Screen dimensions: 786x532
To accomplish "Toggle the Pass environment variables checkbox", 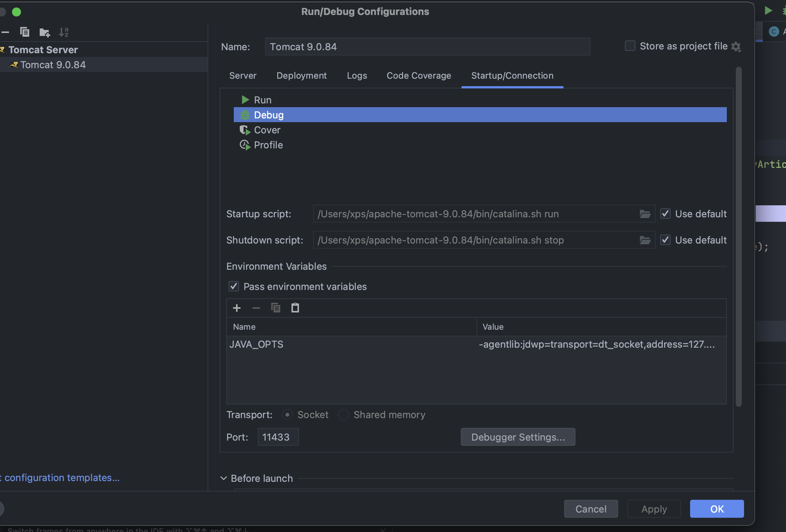I will [x=234, y=287].
